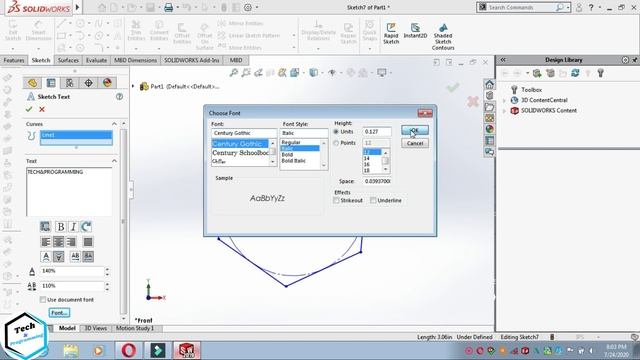Screen dimensions: 640x360
Task: Enable the Underline effect checkbox
Action: click(373, 200)
